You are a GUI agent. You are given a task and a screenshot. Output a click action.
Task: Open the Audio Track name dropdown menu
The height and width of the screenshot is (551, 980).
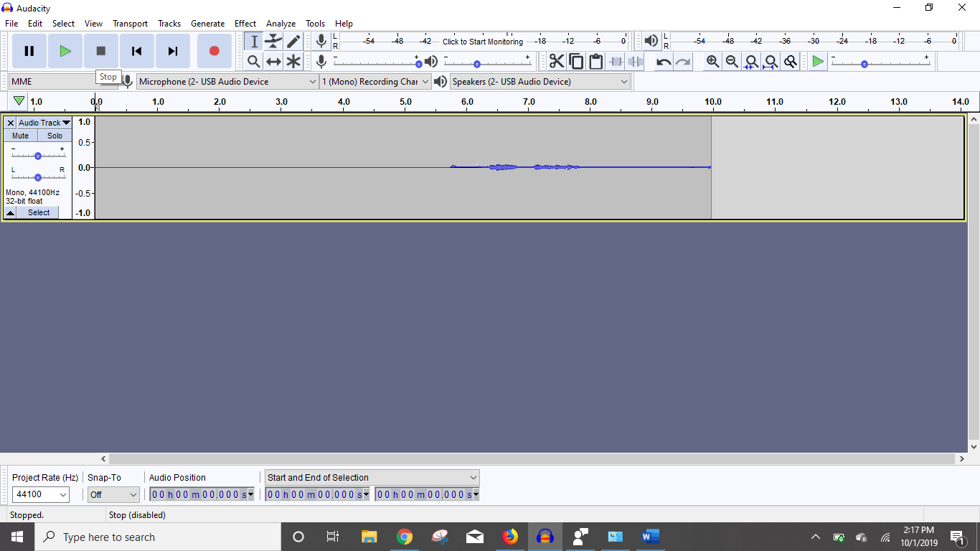(44, 123)
